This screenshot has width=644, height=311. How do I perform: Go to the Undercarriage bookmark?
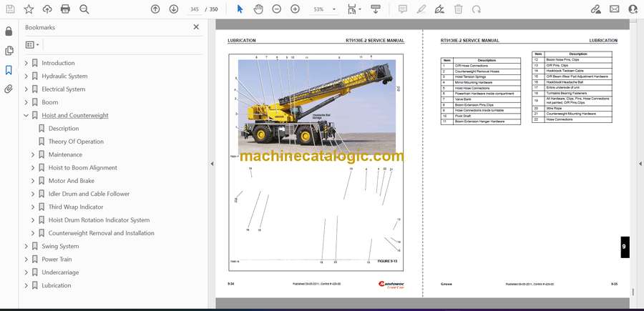[60, 272]
